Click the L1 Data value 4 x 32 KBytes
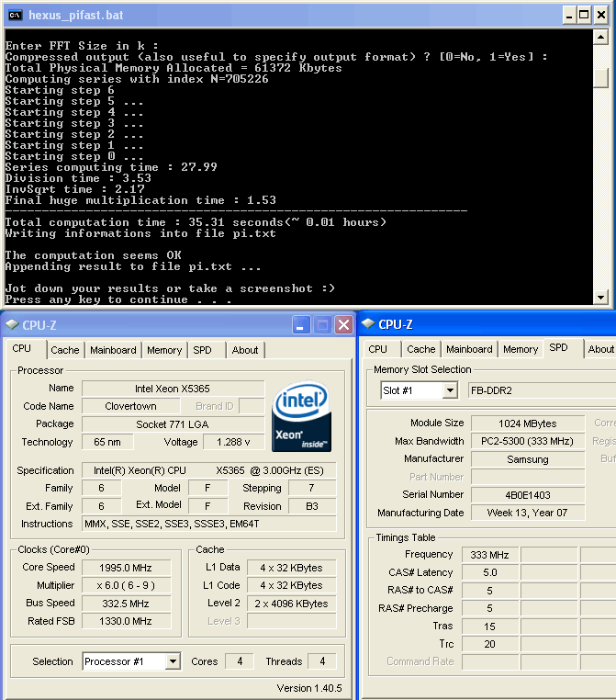Screen dimensions: 616x700 pyautogui.click(x=291, y=568)
